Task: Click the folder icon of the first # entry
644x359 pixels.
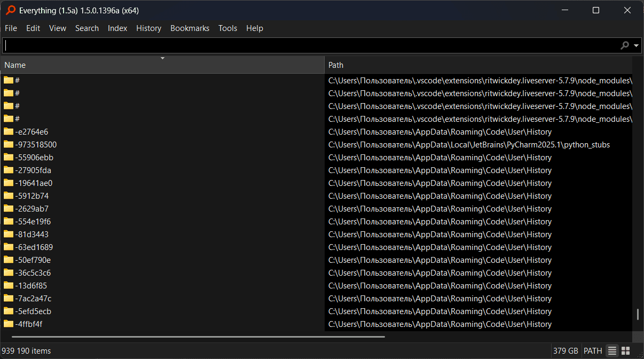Action: click(9, 80)
